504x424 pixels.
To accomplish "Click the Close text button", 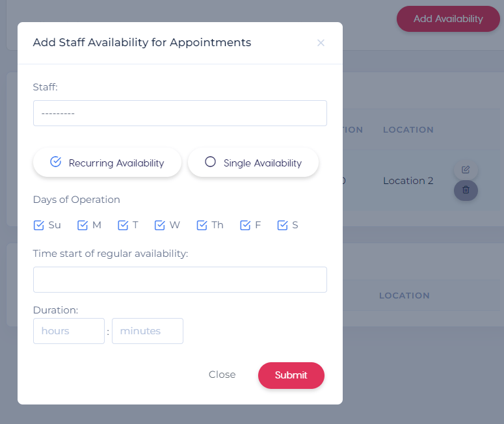I will tap(222, 375).
